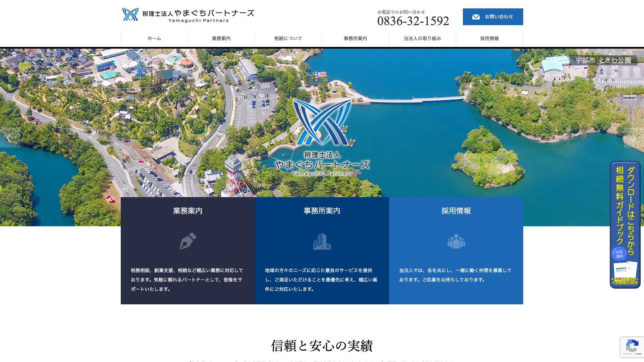644x362 pixels.
Task: Open the 業務案内 navigation menu
Action: [x=221, y=39]
